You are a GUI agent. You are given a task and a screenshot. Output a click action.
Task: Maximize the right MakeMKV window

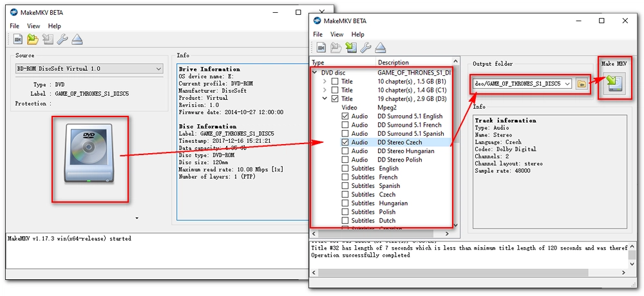click(601, 21)
